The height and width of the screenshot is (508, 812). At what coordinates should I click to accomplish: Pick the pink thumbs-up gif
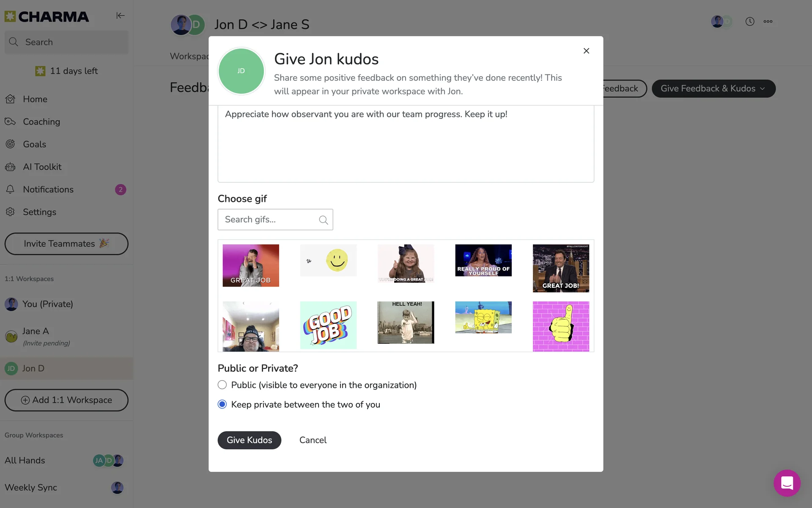(561, 326)
